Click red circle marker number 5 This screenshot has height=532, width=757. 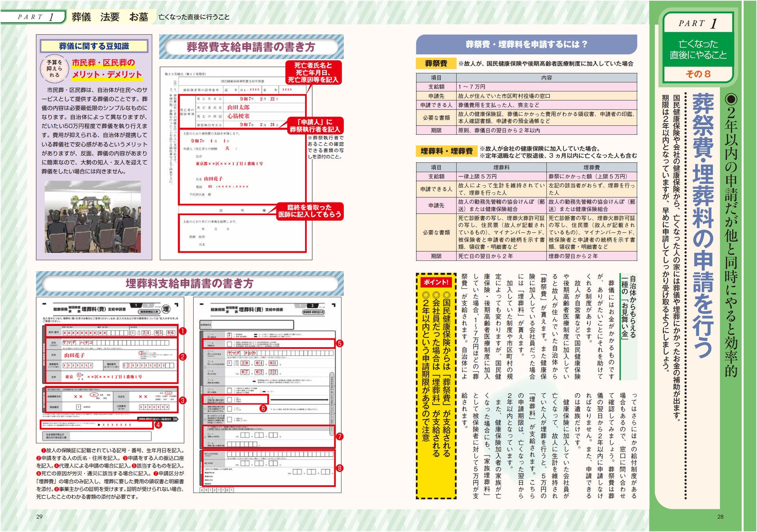[339, 343]
